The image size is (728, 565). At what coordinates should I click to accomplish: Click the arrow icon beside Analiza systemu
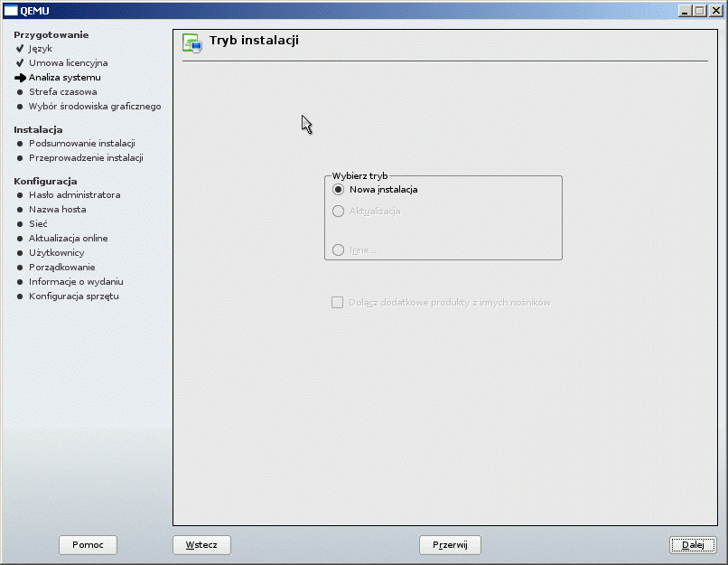click(20, 78)
